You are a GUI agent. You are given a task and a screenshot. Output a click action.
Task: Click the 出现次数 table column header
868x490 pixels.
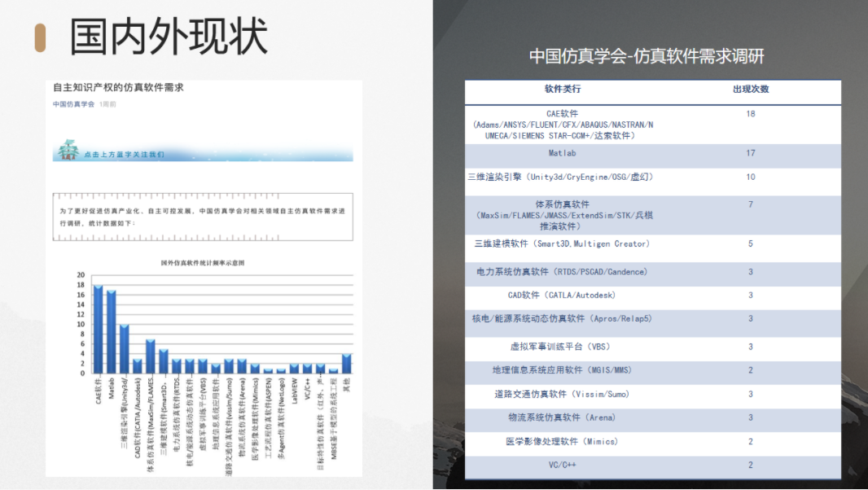pyautogui.click(x=751, y=90)
